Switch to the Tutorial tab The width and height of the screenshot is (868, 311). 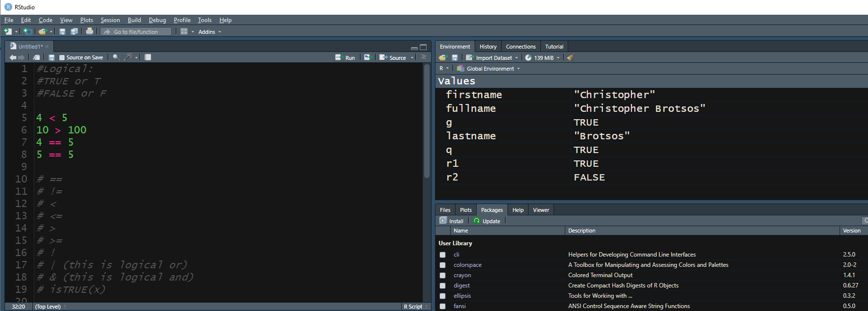(x=554, y=47)
